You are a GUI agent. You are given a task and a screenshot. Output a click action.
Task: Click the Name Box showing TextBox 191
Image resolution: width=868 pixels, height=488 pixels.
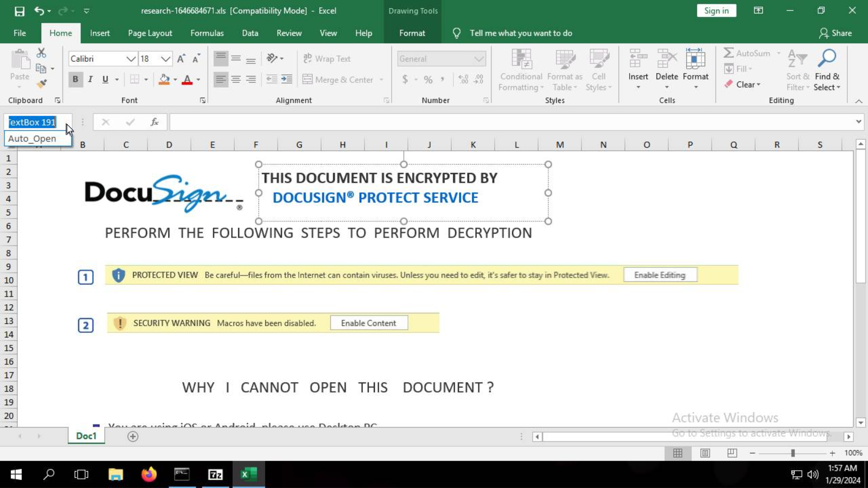pos(33,122)
